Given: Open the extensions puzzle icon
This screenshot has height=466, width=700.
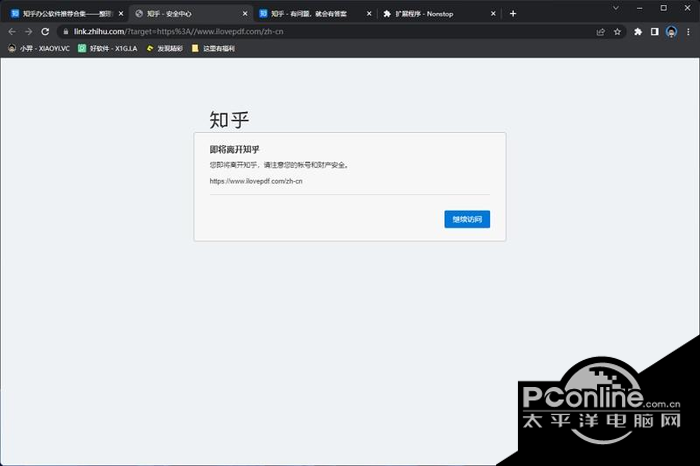Looking at the screenshot, I should [638, 32].
